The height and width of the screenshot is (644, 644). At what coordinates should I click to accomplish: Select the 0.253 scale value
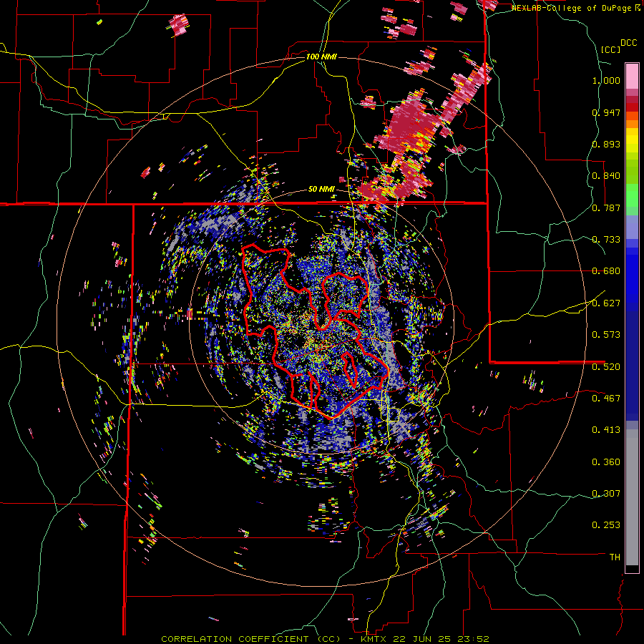pos(606,525)
